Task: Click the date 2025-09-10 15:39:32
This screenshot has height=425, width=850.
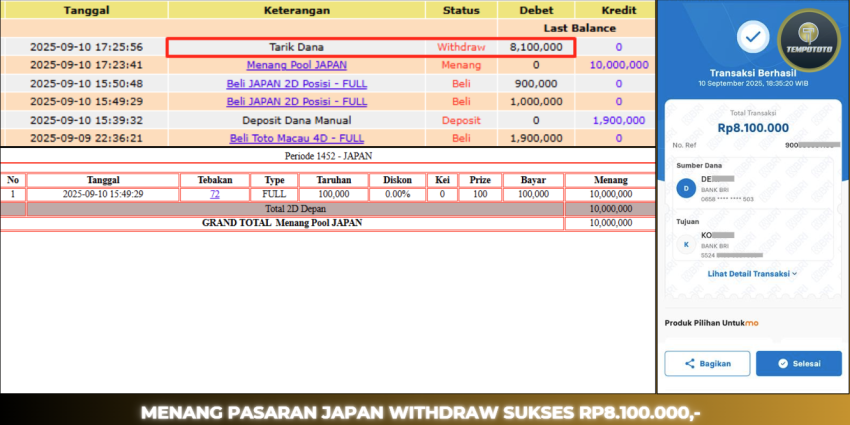Action: [x=86, y=120]
